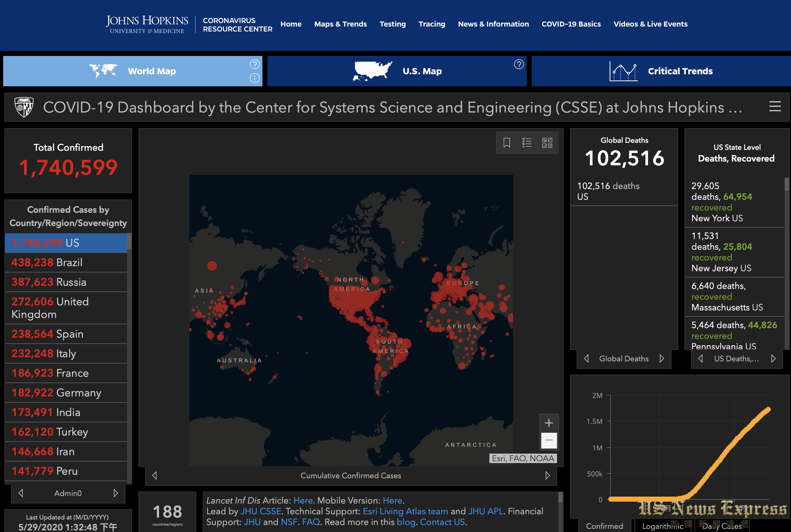Open the bookmark icon on the map
Screen dimensions: 791x532
point(507,143)
